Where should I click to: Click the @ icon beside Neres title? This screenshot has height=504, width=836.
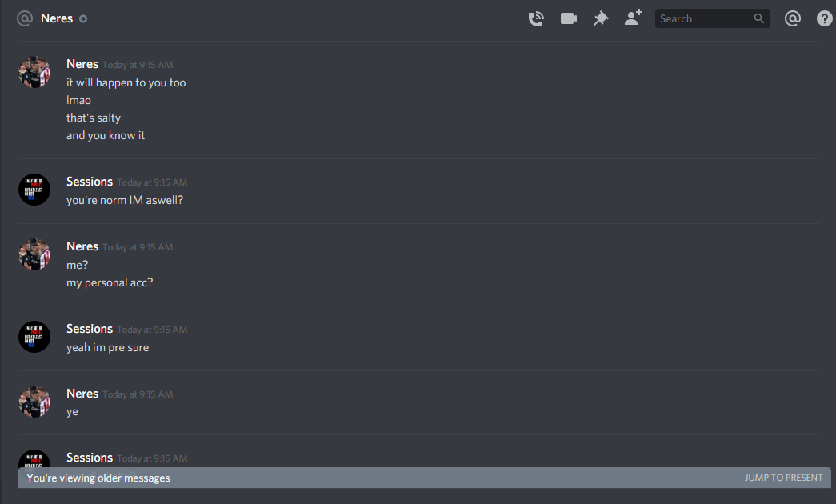pyautogui.click(x=25, y=18)
